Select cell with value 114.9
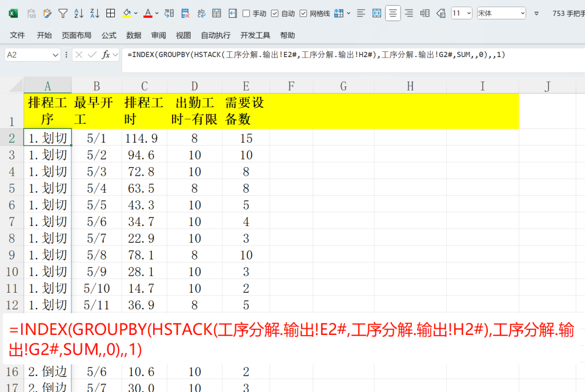Image resolution: width=585 pixels, height=392 pixels. point(145,138)
